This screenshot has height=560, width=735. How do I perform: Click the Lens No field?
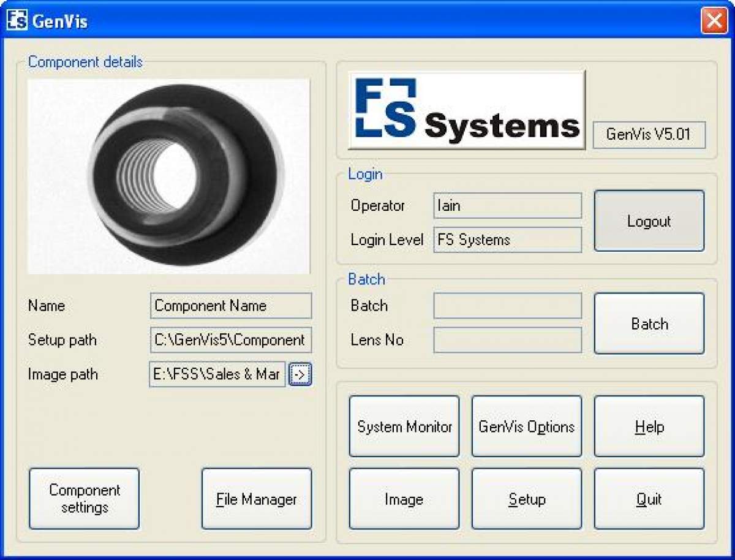coord(508,340)
